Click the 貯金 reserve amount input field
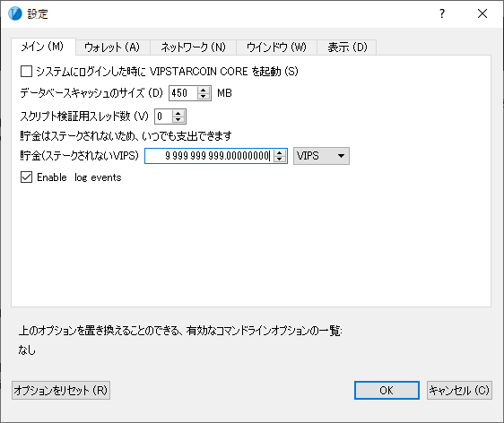The height and width of the screenshot is (423, 504). point(209,156)
